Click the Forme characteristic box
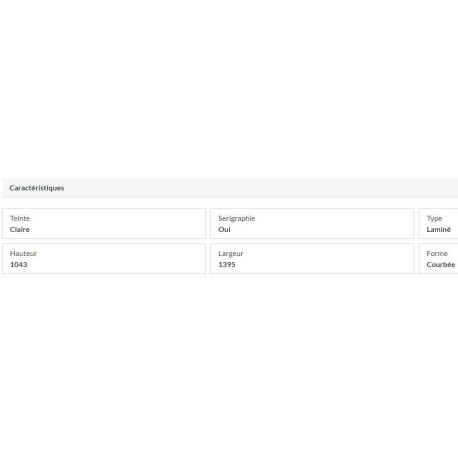This screenshot has height=458, width=458. coord(438,259)
